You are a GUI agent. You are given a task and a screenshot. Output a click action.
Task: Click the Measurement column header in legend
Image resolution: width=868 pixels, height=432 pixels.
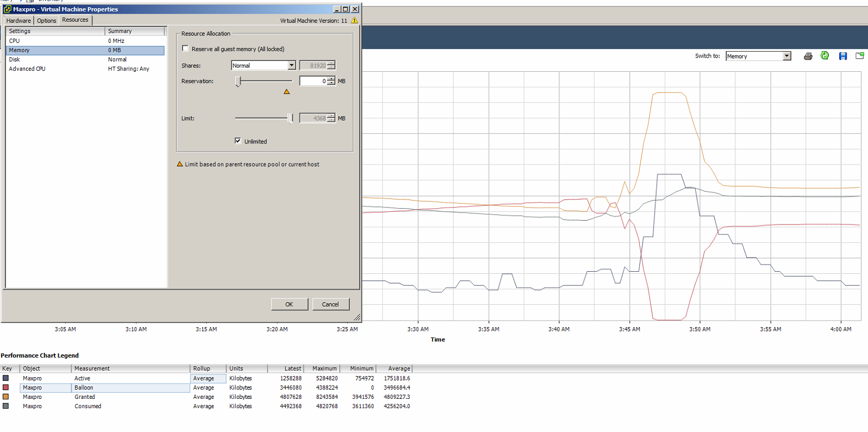(x=130, y=368)
